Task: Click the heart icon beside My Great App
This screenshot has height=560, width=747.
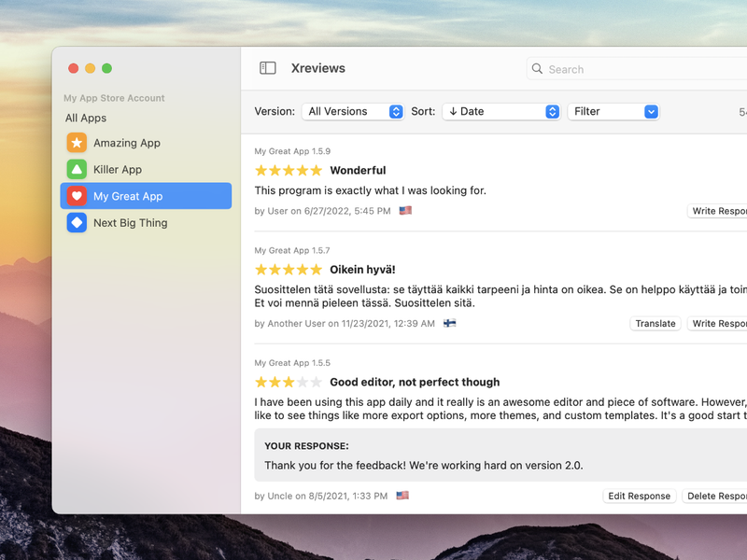Action: point(78,195)
